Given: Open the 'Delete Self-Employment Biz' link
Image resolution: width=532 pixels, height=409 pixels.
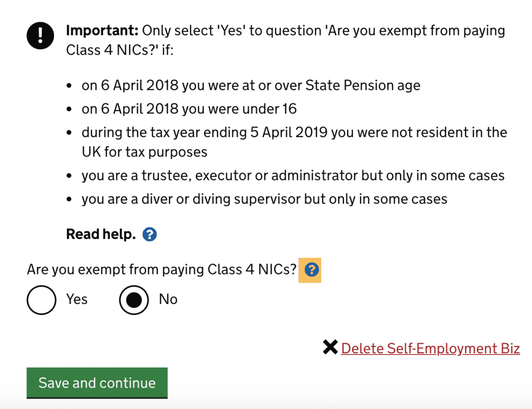Looking at the screenshot, I should click(430, 348).
